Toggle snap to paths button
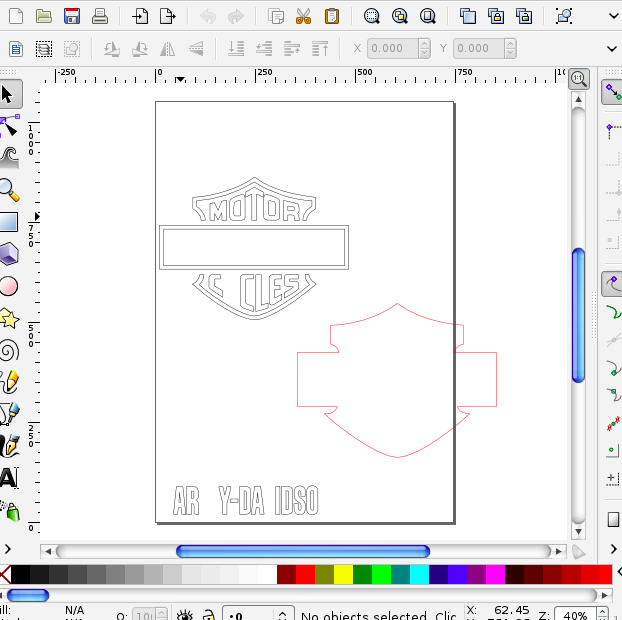 (614, 312)
